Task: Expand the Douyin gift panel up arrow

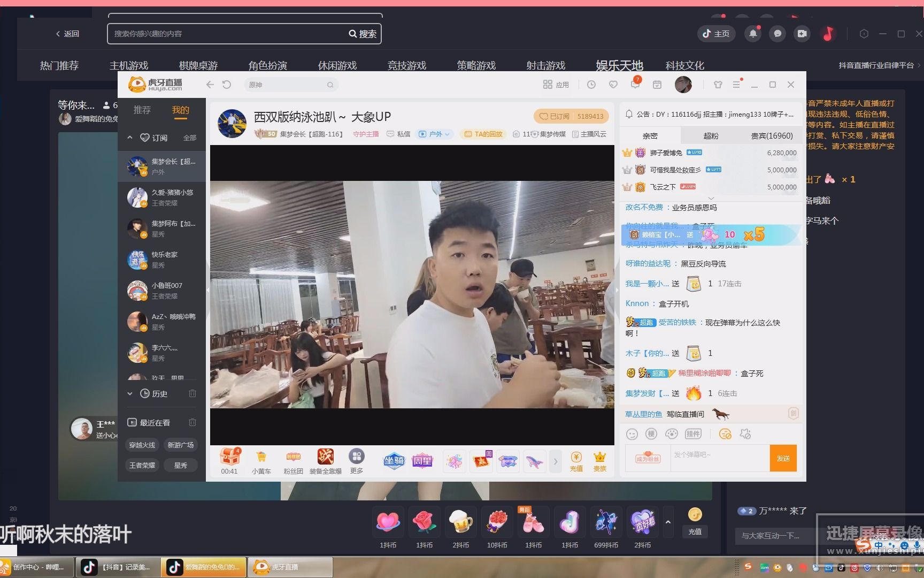Action: (x=668, y=522)
